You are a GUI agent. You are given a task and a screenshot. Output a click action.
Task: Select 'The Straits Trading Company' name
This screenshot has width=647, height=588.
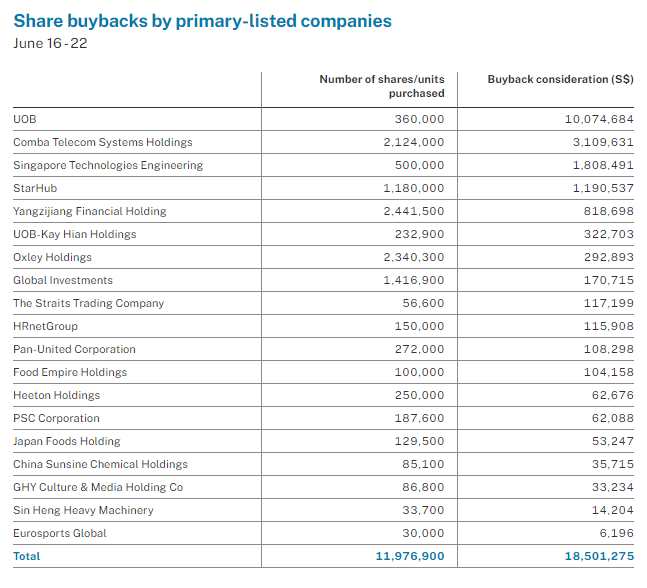88,303
